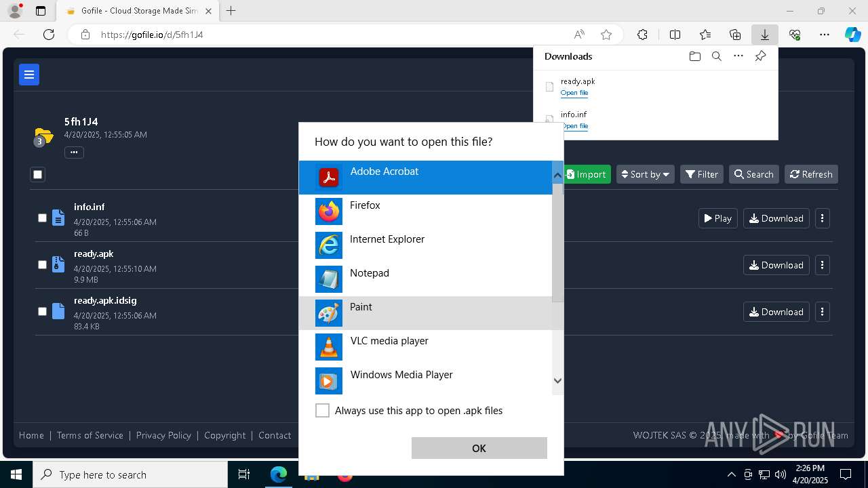868x488 pixels.
Task: Choose Windows Media Player option
Action: [426, 381]
